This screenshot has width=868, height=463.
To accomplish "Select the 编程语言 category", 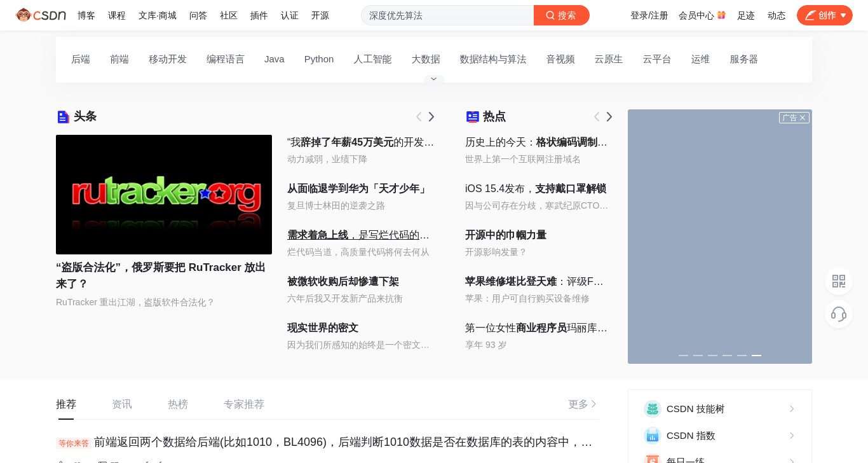I will tap(226, 59).
